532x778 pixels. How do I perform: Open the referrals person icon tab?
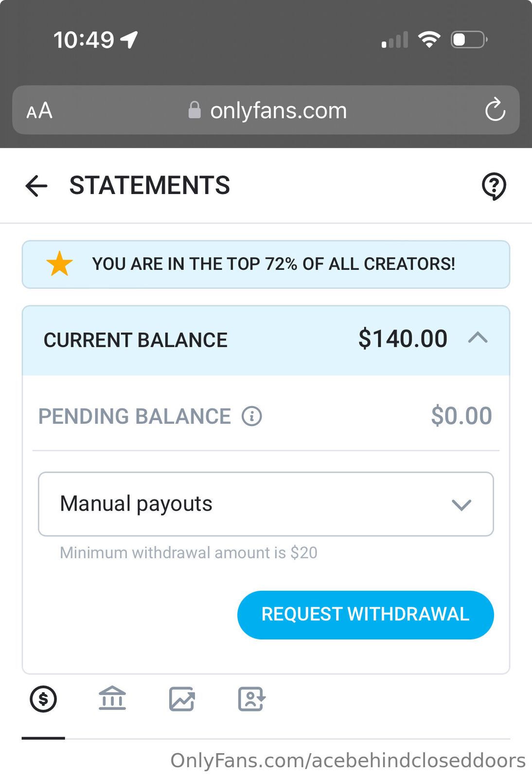pyautogui.click(x=251, y=699)
